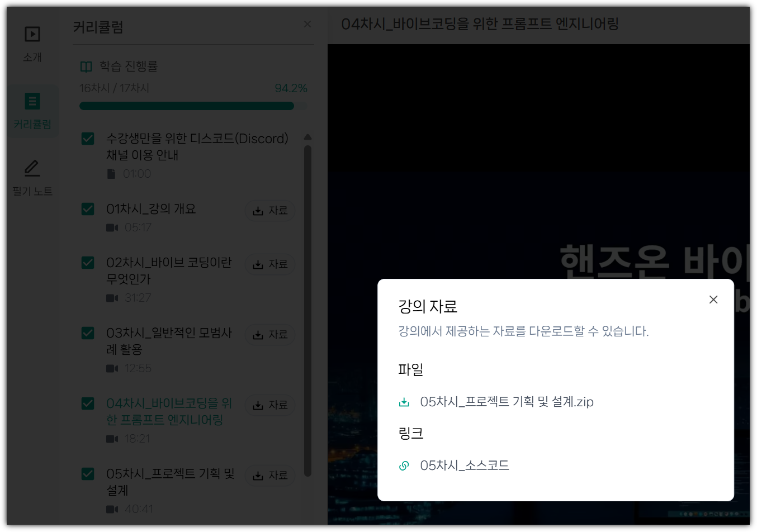Viewport: 757px width, 532px height.
Task: Open 자료 button for 04차시 lesson
Action: (x=270, y=405)
